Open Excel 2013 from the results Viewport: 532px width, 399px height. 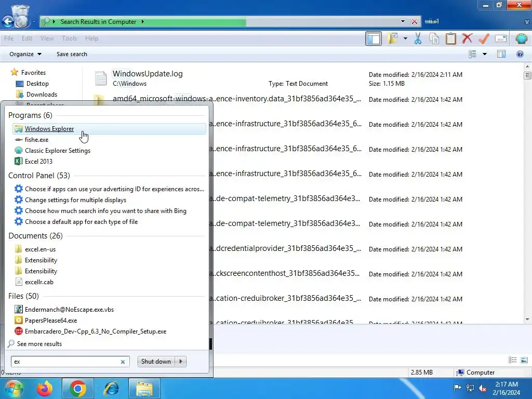click(38, 161)
